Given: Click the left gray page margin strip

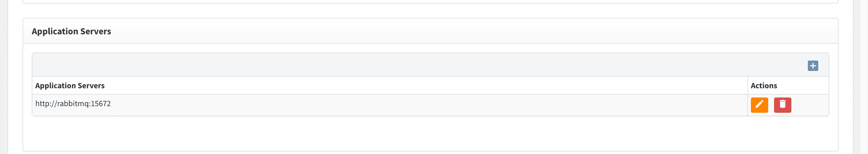Looking at the screenshot, I should point(4,77).
